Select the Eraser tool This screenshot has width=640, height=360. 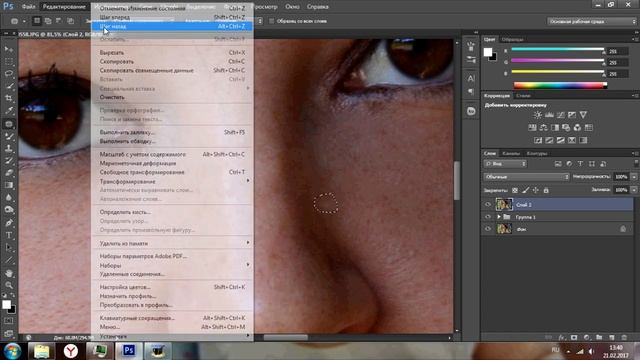click(x=9, y=173)
